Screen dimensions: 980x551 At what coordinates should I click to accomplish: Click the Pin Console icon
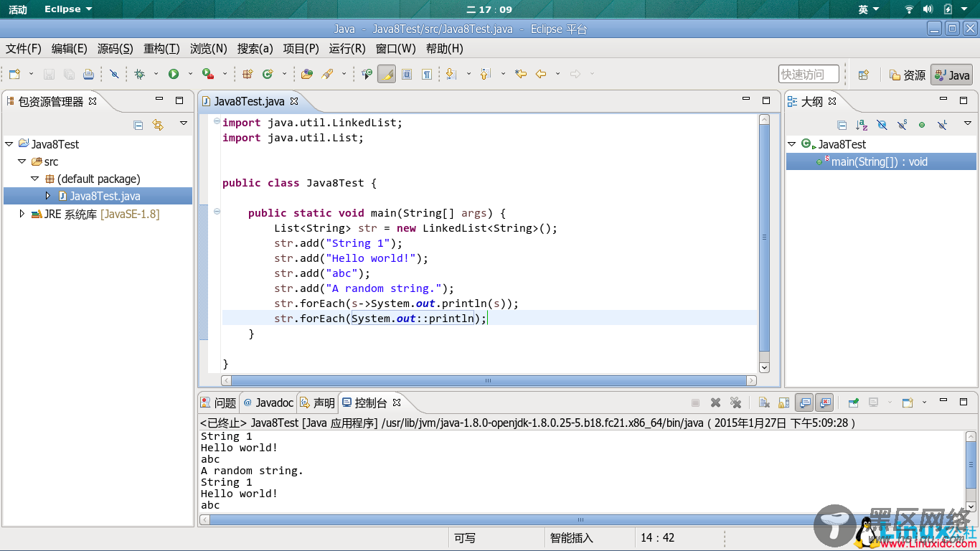[853, 403]
